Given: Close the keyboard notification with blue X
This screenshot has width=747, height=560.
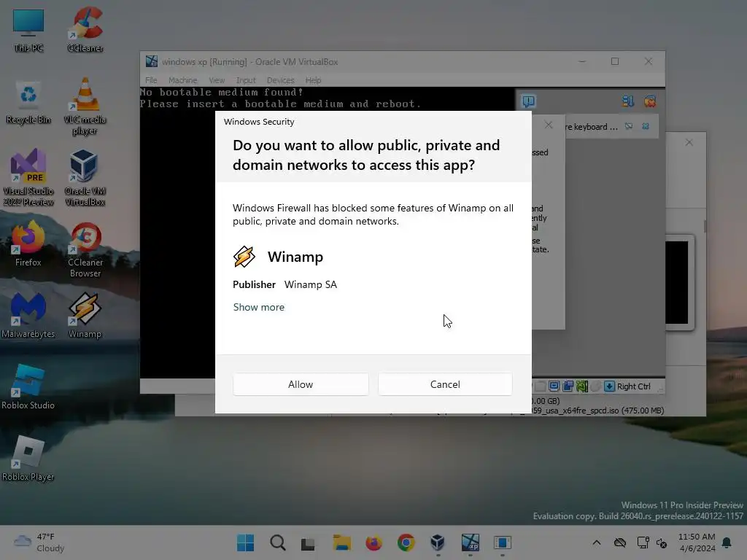Looking at the screenshot, I should point(646,126).
